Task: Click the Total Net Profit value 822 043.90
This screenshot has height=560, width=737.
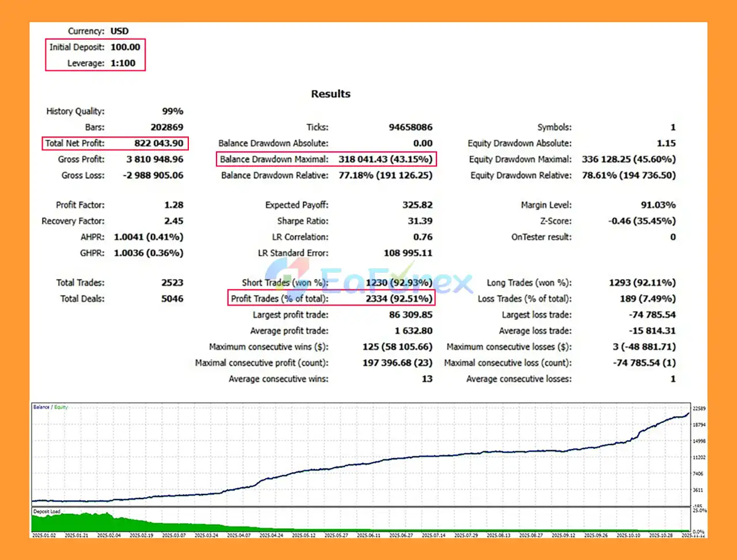Action: (x=159, y=143)
